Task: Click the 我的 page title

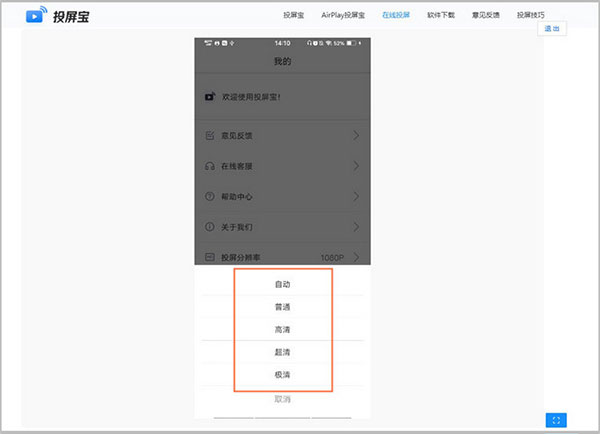Action: pyautogui.click(x=282, y=61)
